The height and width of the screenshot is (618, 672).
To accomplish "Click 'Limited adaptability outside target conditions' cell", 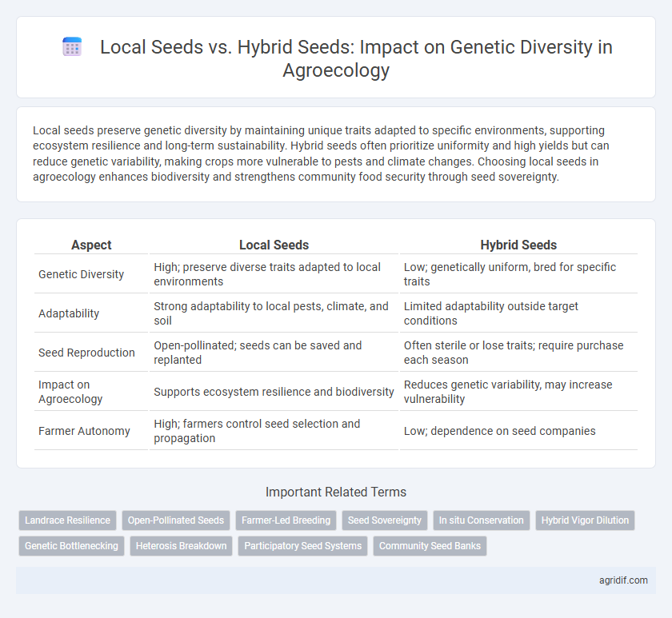I will pos(518,313).
